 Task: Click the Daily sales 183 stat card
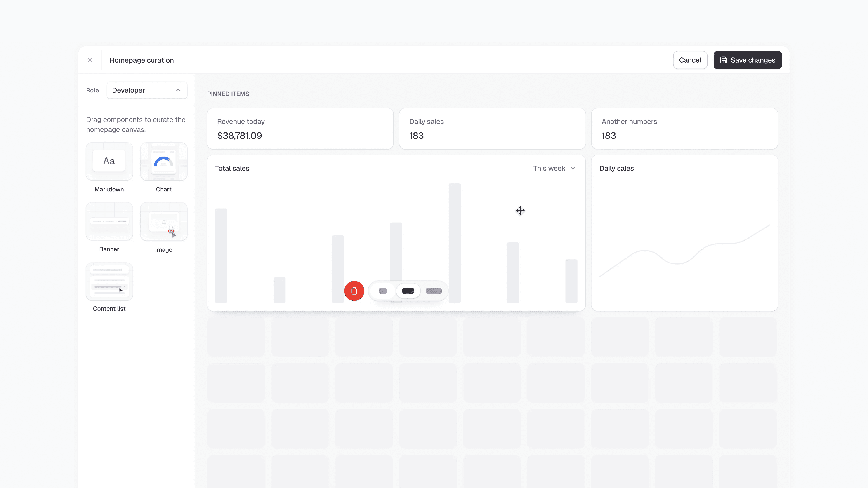click(492, 129)
